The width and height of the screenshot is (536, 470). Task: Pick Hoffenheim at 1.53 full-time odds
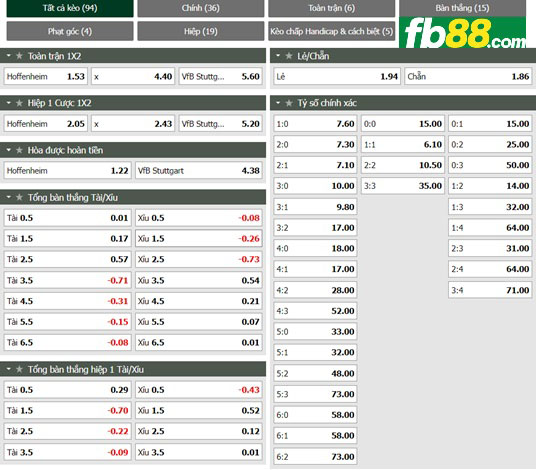pyautogui.click(x=45, y=76)
